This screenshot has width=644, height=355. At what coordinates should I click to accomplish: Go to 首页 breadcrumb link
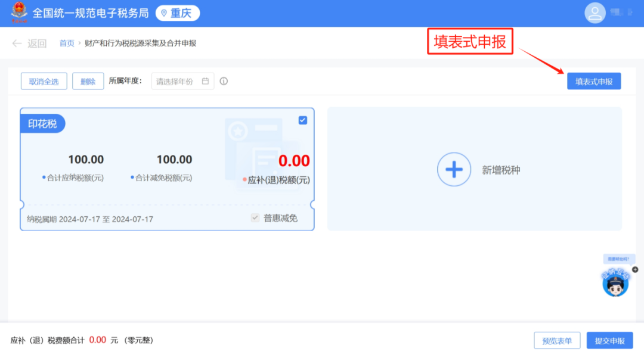tap(67, 43)
